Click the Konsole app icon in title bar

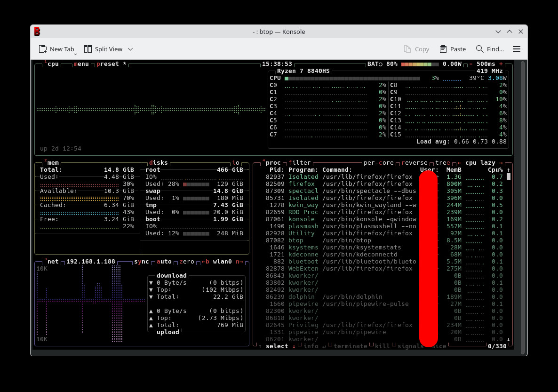tap(37, 32)
